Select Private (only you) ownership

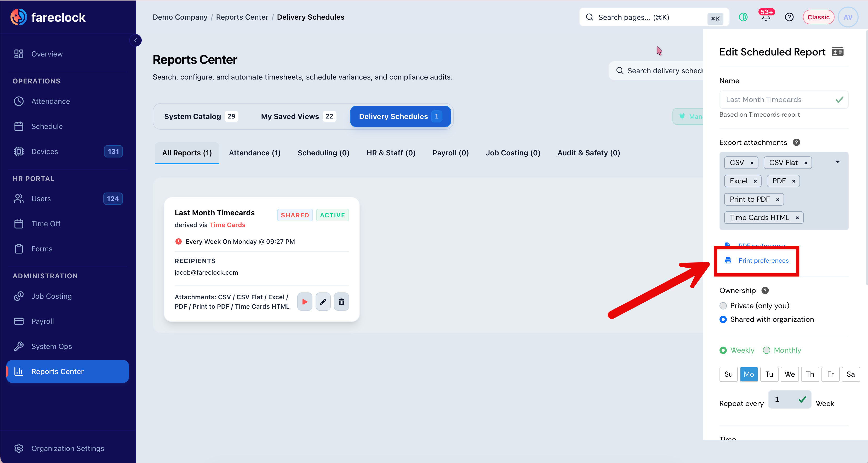pyautogui.click(x=723, y=306)
